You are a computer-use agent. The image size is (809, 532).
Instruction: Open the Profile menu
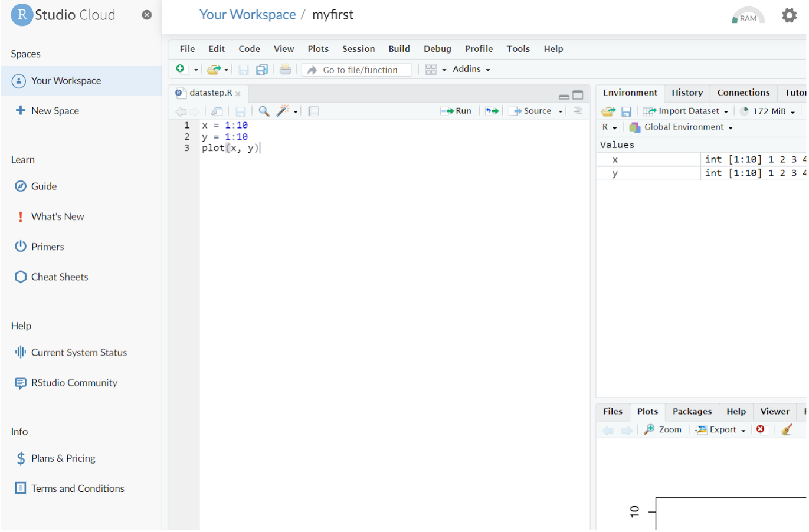tap(479, 49)
